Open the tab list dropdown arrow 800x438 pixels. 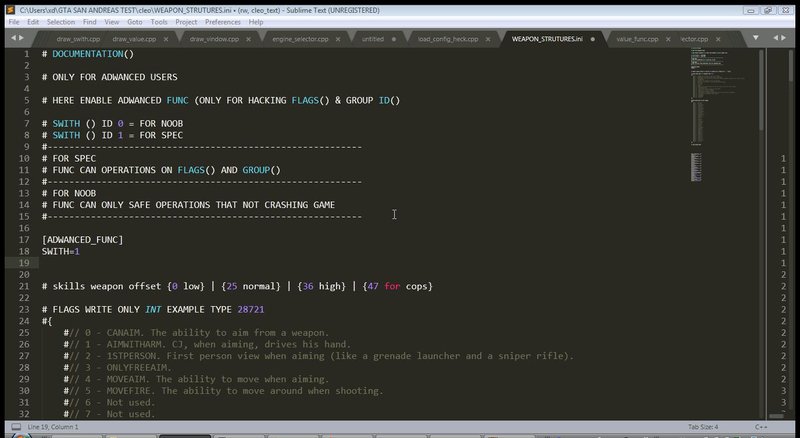(756, 38)
